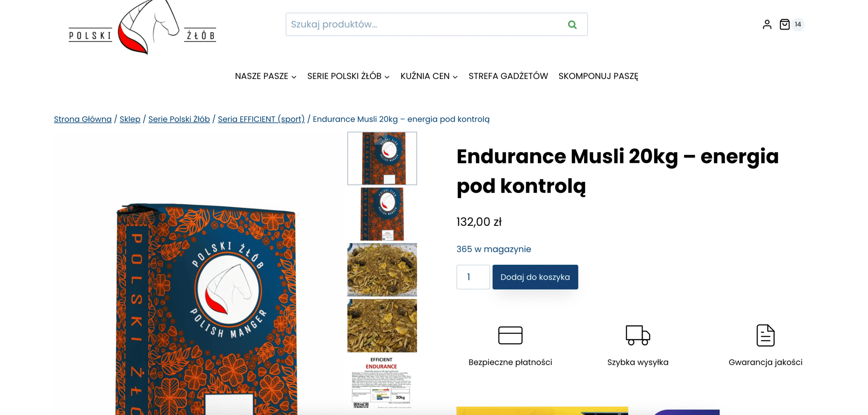
Task: Expand the SERIE POLSKI ŻŁÓB menu
Action: click(348, 76)
